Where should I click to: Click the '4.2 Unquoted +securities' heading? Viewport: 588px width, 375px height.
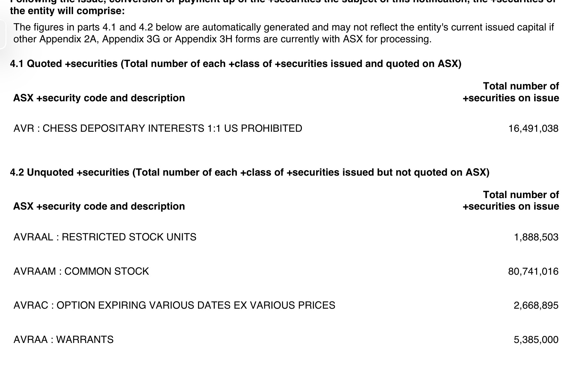click(250, 172)
